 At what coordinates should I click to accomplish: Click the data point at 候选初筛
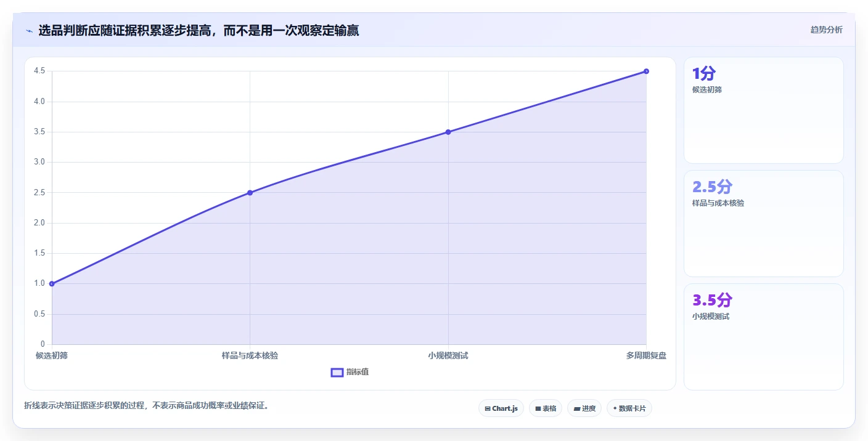click(x=52, y=284)
